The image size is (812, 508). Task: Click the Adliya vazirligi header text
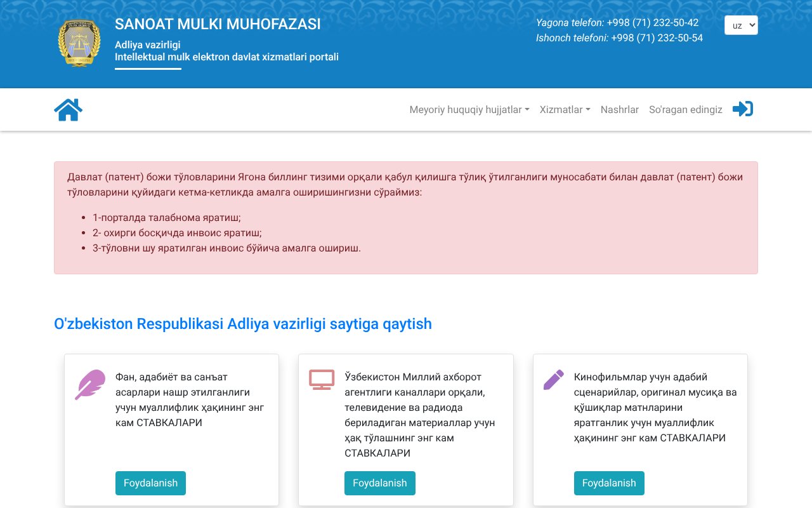(x=147, y=44)
